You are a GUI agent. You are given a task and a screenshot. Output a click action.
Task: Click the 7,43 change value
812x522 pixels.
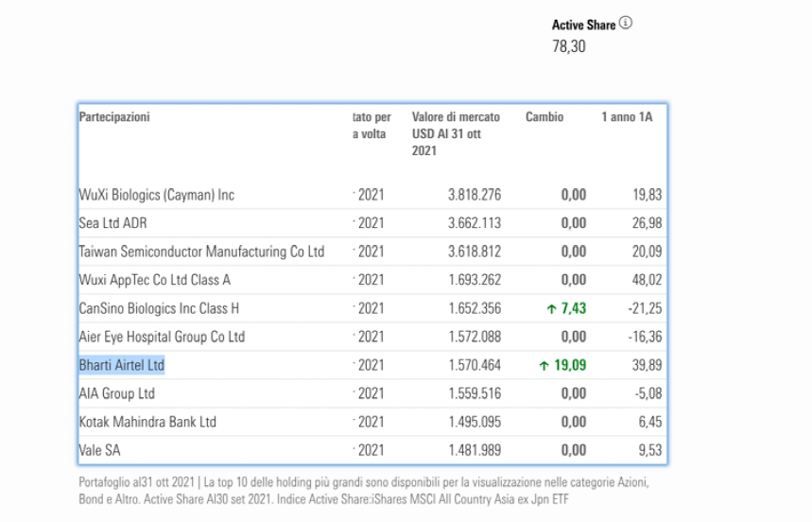pyautogui.click(x=574, y=308)
